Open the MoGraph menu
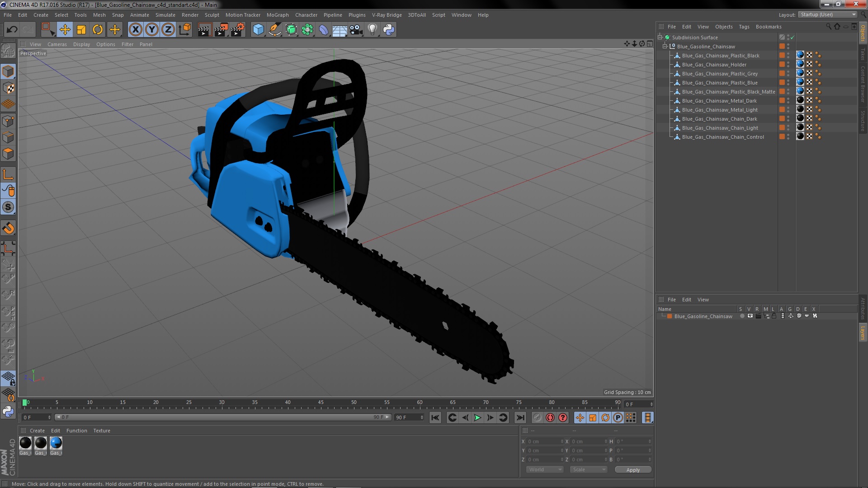 (278, 15)
